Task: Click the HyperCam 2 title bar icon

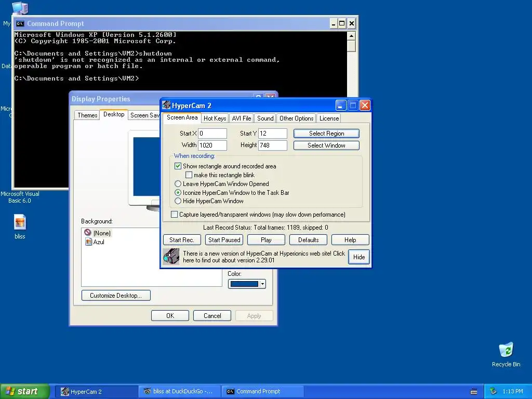Action: pyautogui.click(x=166, y=105)
